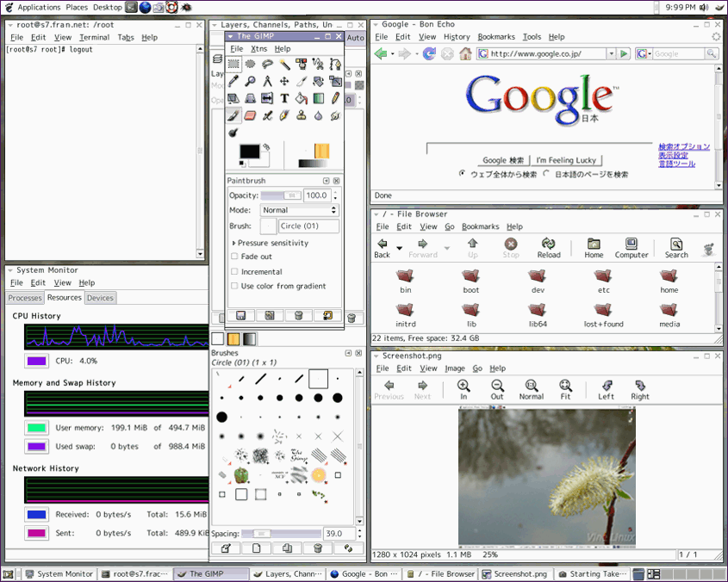728x582 pixels.
Task: Click the Search icon in File Browser
Action: (x=676, y=249)
